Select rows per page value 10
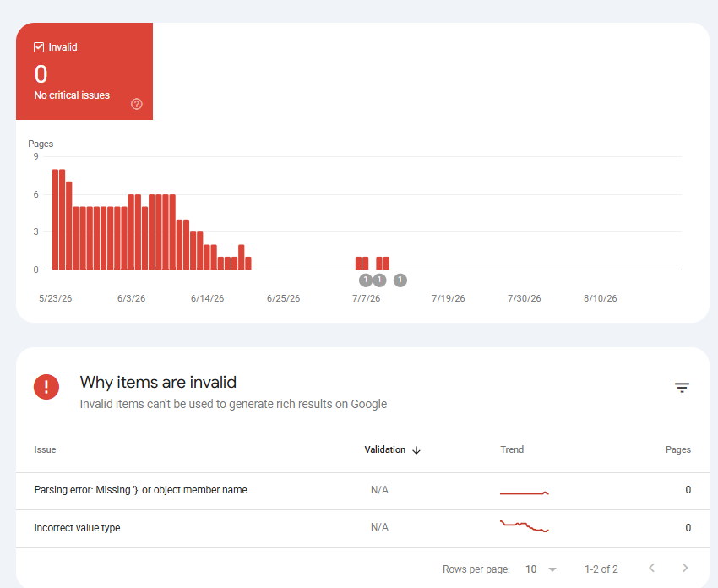 tap(530, 569)
